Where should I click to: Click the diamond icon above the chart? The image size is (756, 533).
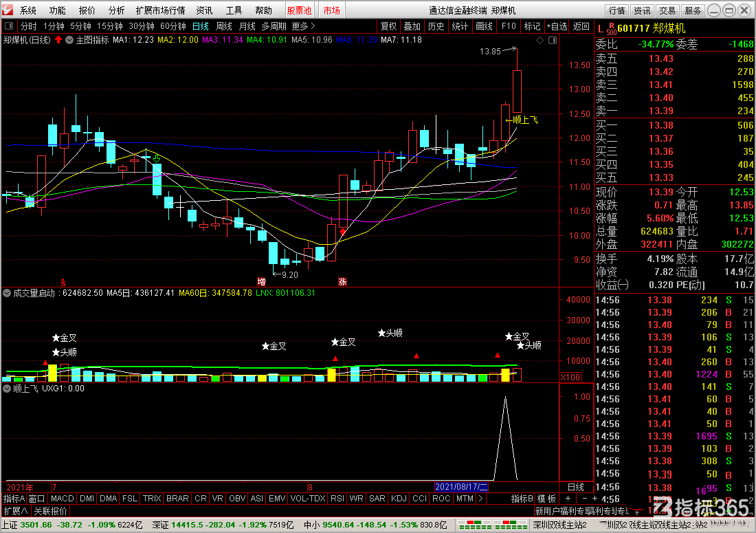pyautogui.click(x=540, y=41)
